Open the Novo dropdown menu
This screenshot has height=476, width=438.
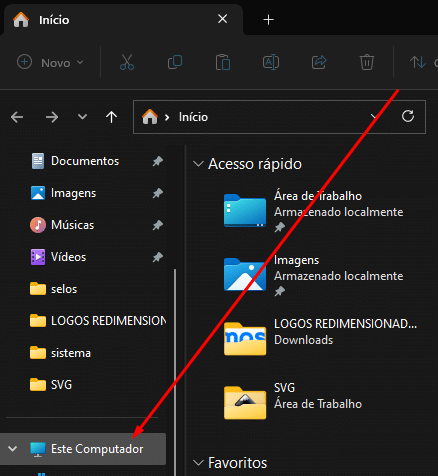pyautogui.click(x=50, y=62)
